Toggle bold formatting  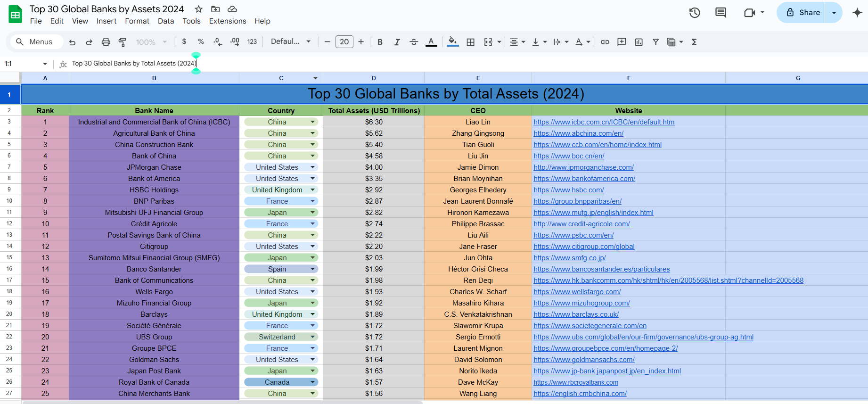point(380,42)
